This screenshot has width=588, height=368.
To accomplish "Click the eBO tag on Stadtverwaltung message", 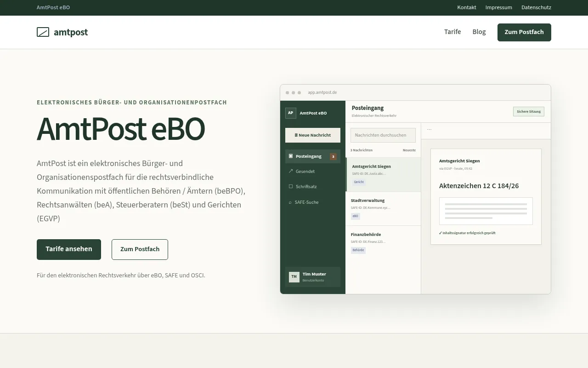I will [356, 216].
